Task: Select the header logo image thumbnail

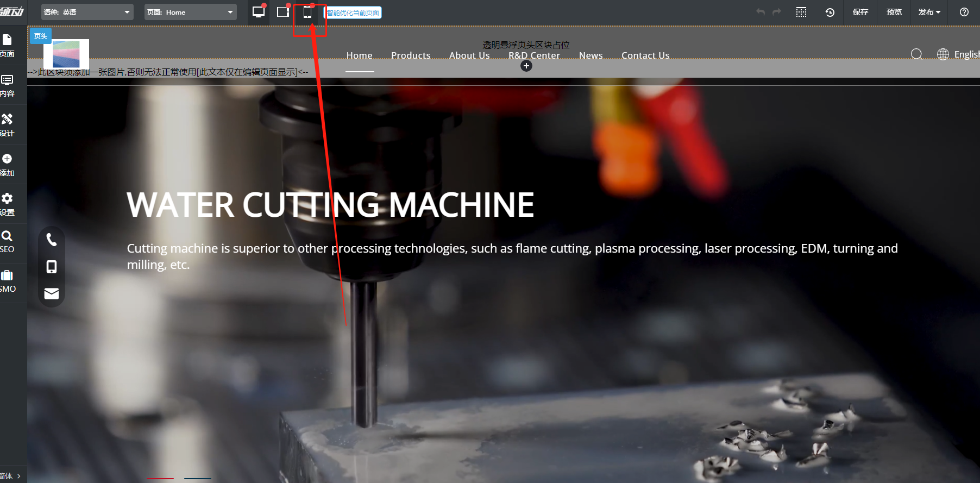Action: coord(66,54)
